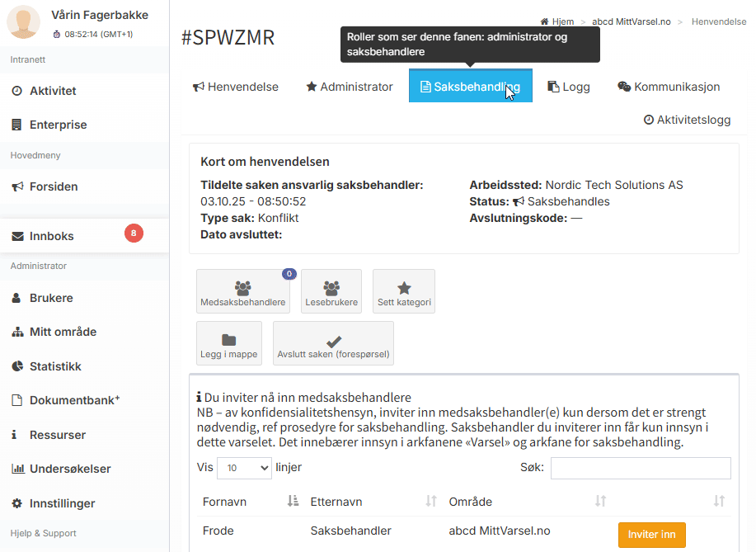The height and width of the screenshot is (552, 756).
Task: Open Statistikk in the sidebar
Action: pyautogui.click(x=55, y=366)
